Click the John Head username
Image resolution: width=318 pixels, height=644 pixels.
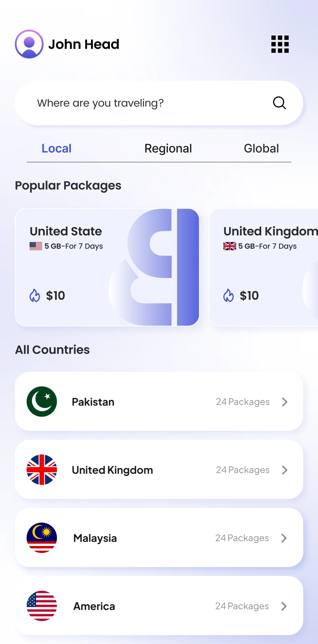84,44
